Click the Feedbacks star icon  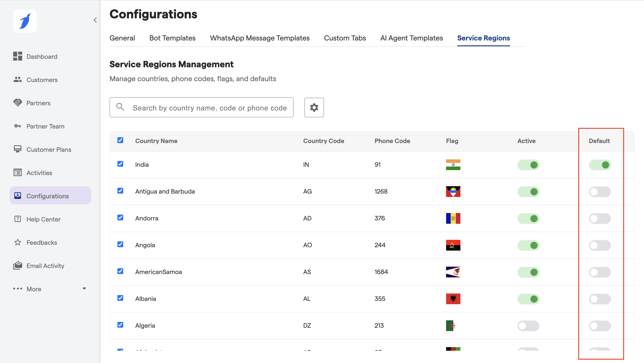pos(17,242)
